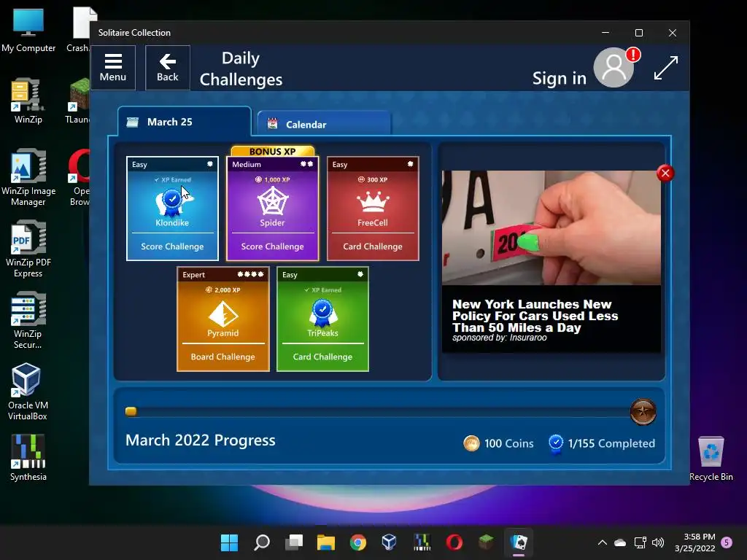Open the Spider Score Challenge card
This screenshot has width=747, height=560.
click(273, 209)
